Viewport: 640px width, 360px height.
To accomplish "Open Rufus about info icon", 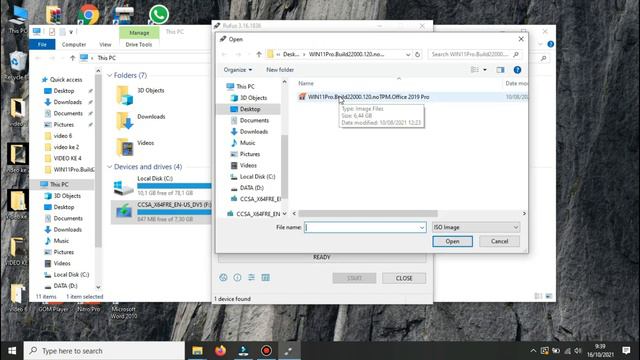I will click(237, 278).
